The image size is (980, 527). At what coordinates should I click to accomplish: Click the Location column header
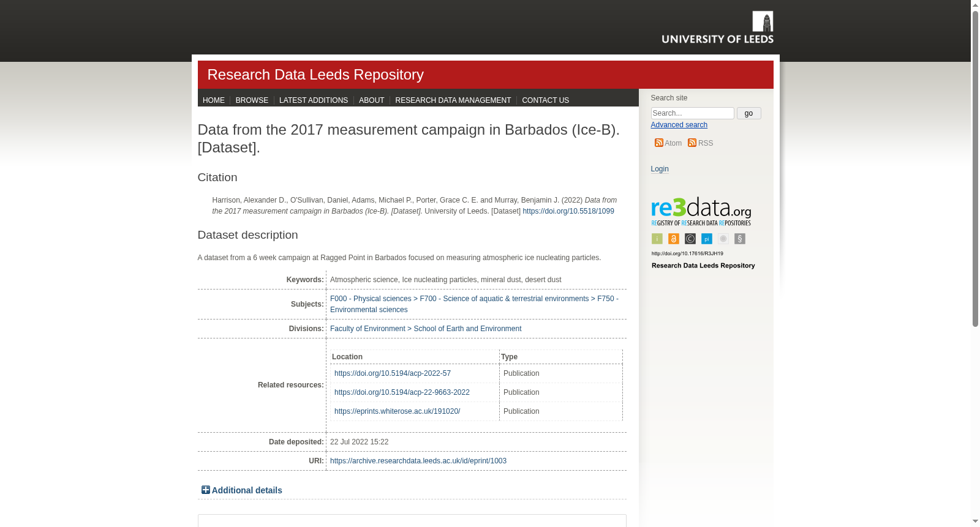(x=347, y=357)
